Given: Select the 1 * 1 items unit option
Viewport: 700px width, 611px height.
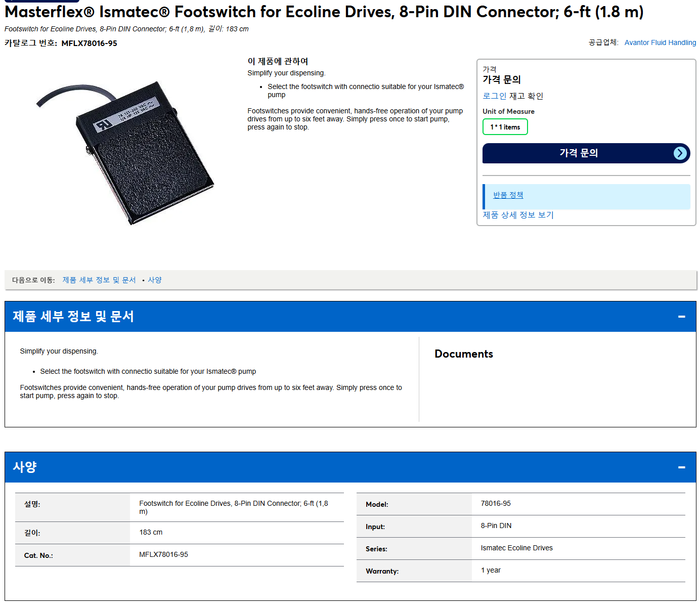Looking at the screenshot, I should [x=505, y=127].
